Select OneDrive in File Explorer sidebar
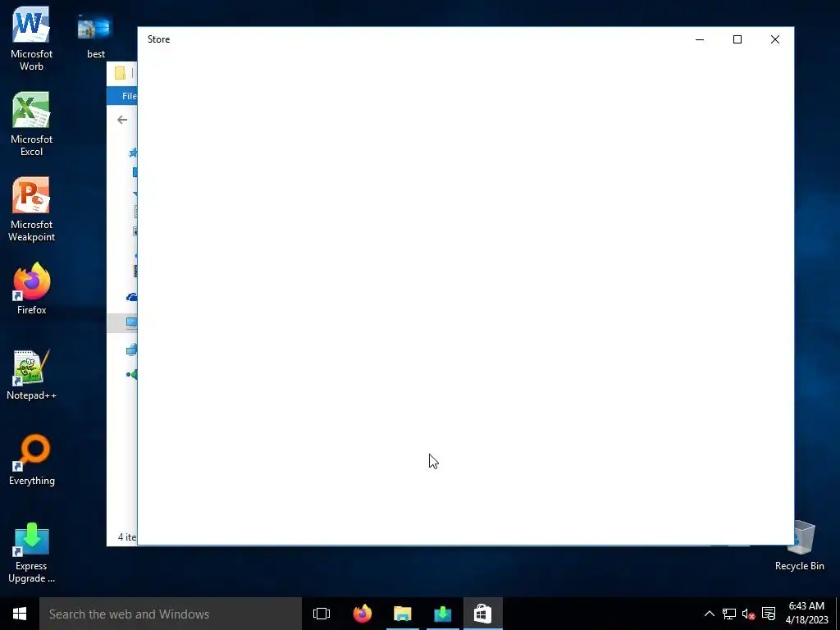The height and width of the screenshot is (630, 840). coord(131,297)
